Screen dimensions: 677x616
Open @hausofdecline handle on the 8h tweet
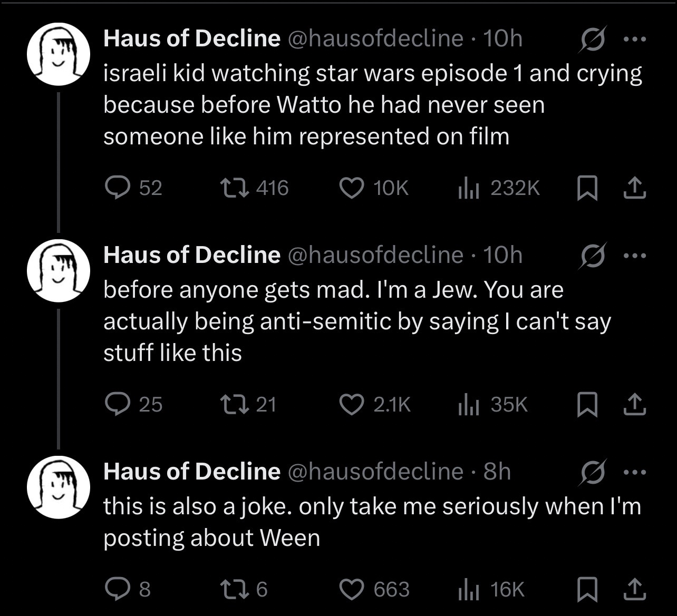pyautogui.click(x=375, y=472)
